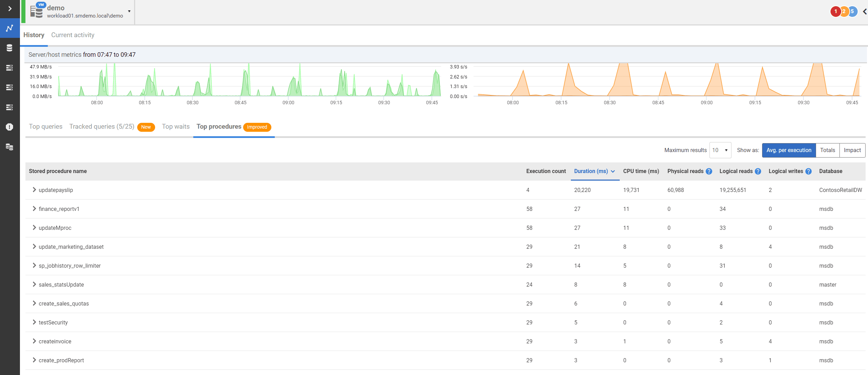868x375 pixels.
Task: Click the blue alert badge showing 5
Action: [x=853, y=11]
